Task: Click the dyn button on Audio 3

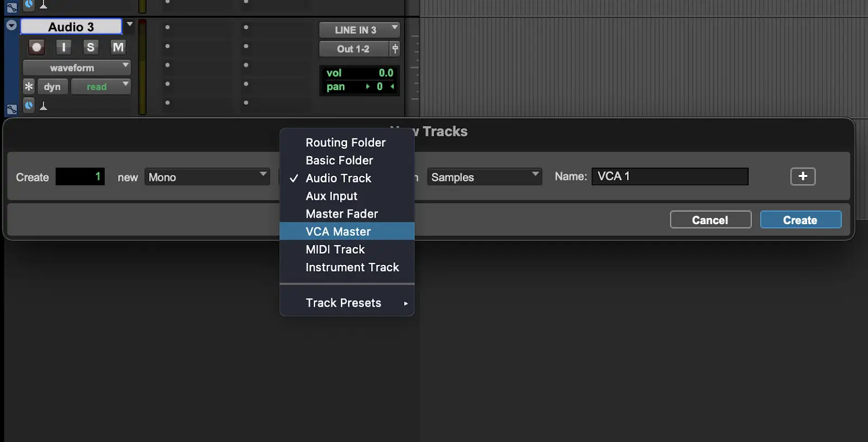Action: [52, 87]
